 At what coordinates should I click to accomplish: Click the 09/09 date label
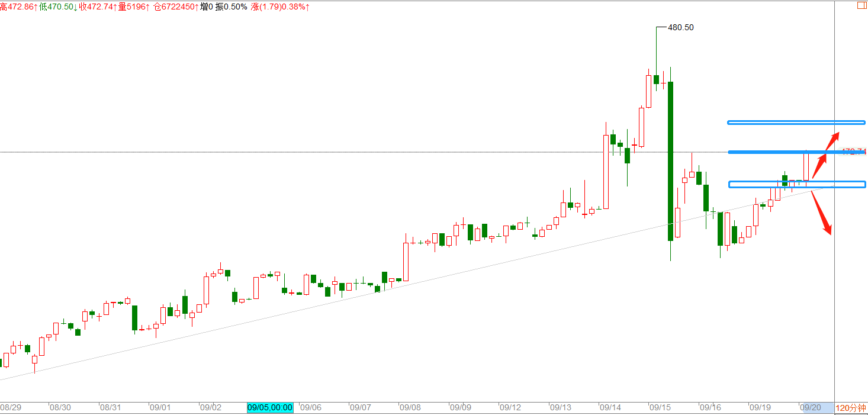click(x=461, y=408)
